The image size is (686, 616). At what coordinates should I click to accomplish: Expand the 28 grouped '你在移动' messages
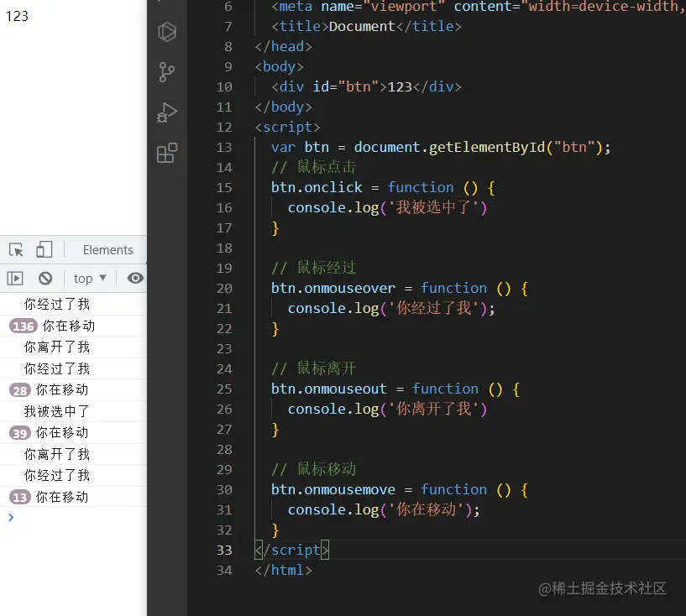tap(20, 390)
